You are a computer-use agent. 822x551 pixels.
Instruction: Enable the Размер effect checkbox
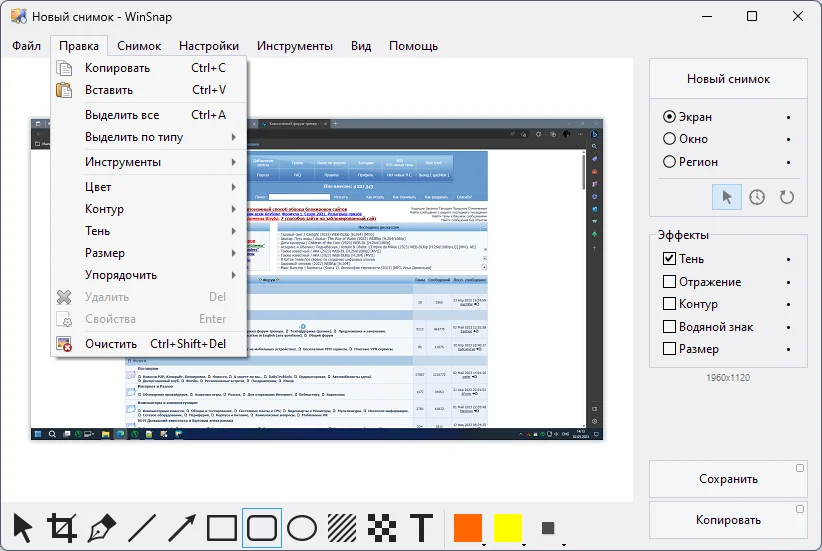pyautogui.click(x=669, y=349)
